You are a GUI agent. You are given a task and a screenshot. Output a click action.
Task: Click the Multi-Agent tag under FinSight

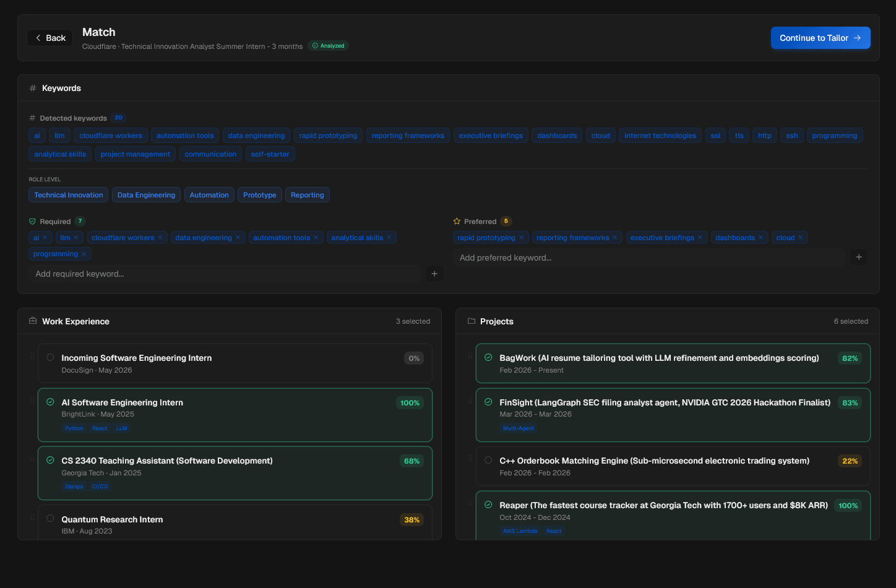pyautogui.click(x=519, y=428)
